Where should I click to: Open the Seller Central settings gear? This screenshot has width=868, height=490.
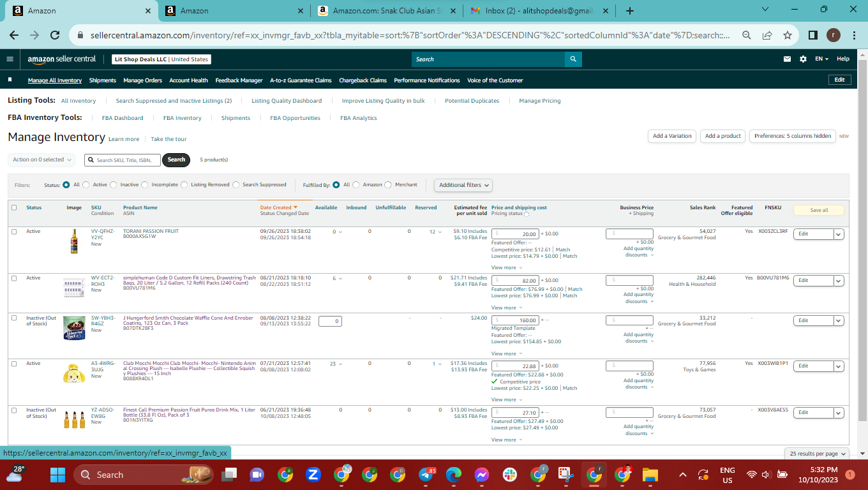coord(803,59)
